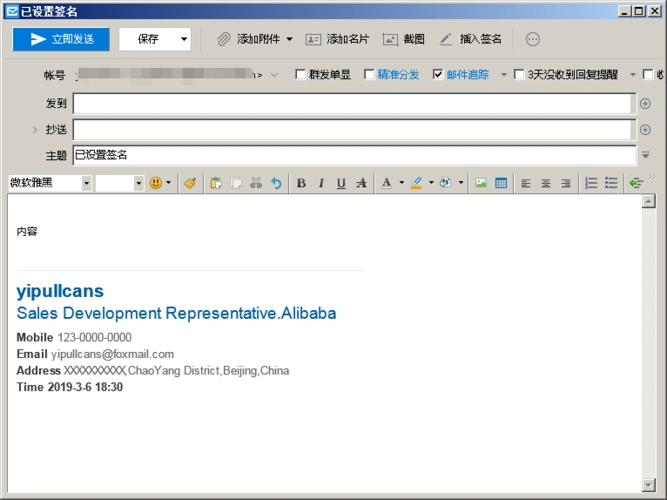The image size is (667, 500).
Task: Tick the 精准分发 checkbox
Action: click(x=369, y=74)
